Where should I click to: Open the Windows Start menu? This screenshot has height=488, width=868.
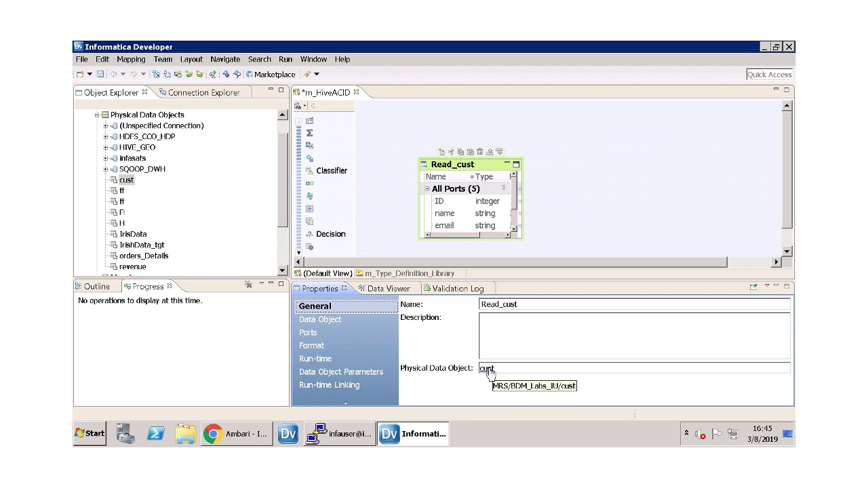pos(90,434)
